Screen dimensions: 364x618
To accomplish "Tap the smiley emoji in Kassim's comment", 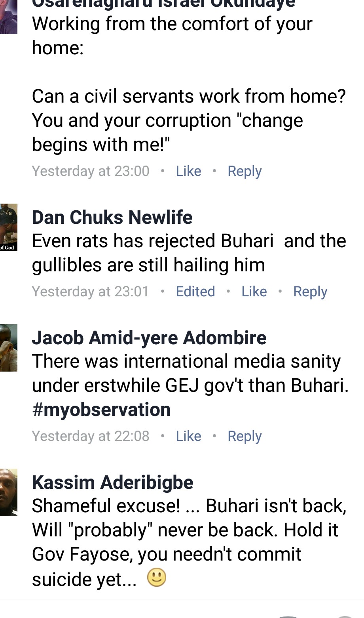I will pyautogui.click(x=157, y=577).
